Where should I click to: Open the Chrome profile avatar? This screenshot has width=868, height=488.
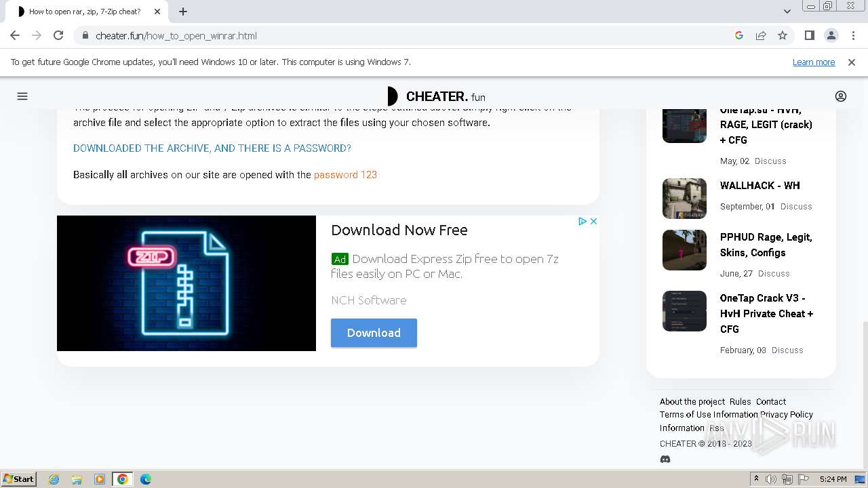point(831,35)
